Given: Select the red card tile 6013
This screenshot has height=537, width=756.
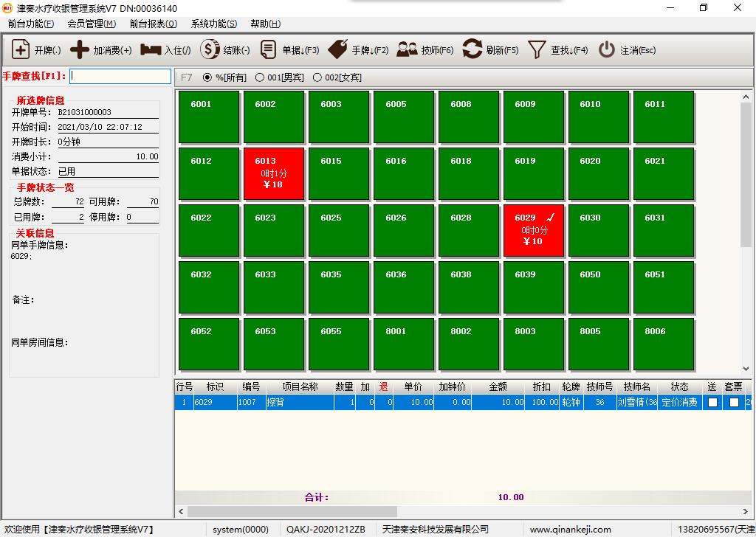Looking at the screenshot, I should 274,173.
